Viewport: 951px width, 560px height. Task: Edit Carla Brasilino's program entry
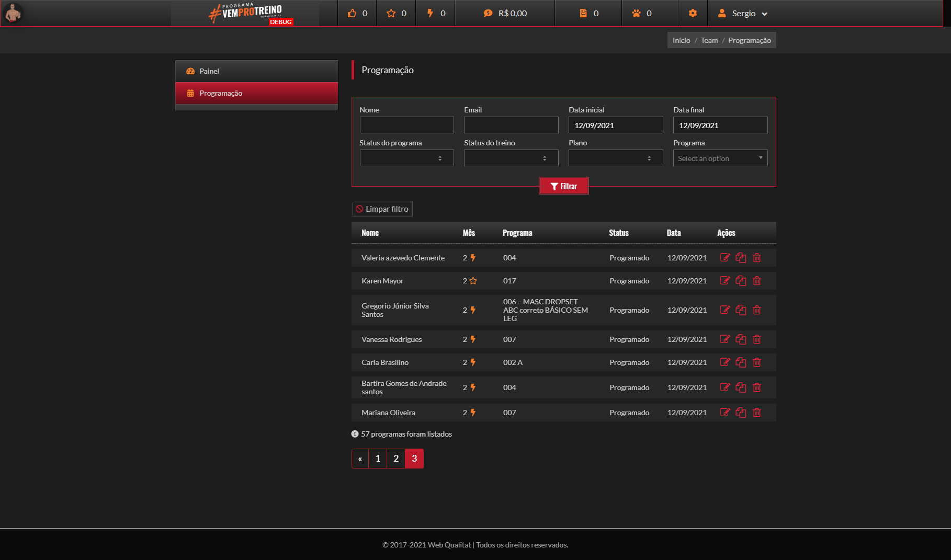pos(724,362)
